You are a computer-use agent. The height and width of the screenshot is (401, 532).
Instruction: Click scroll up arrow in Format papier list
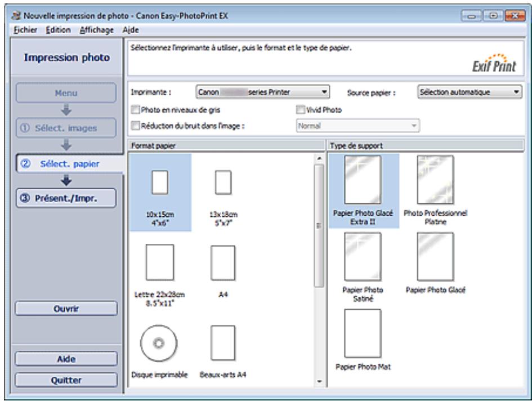coord(319,158)
